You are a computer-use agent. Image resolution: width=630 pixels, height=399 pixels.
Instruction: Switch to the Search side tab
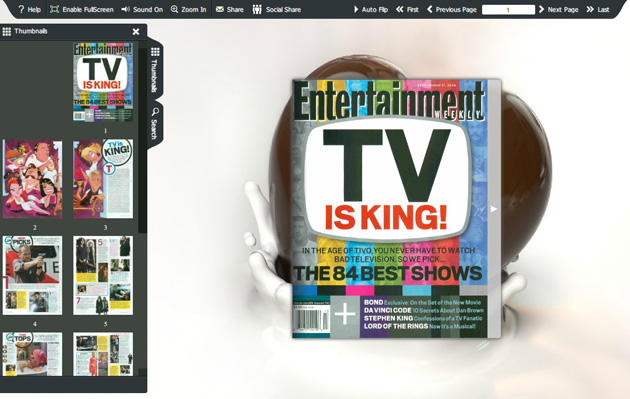[x=155, y=123]
